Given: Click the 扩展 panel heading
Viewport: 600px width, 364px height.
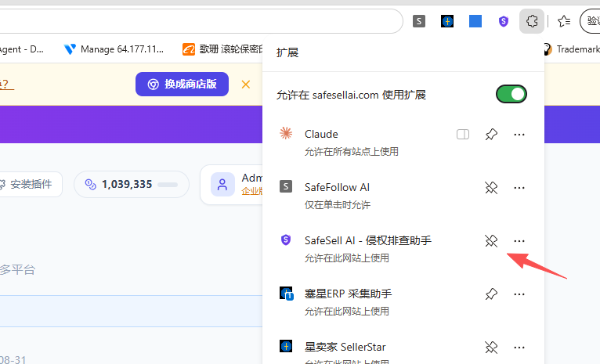Looking at the screenshot, I should click(x=287, y=52).
